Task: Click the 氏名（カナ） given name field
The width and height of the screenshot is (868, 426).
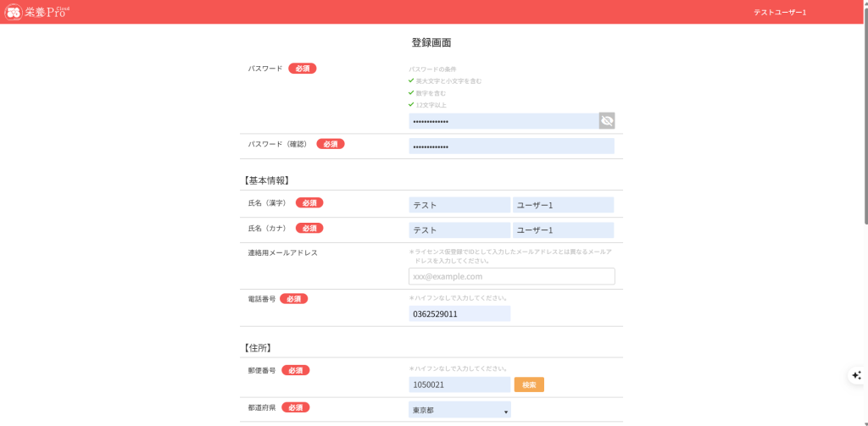Action: click(563, 230)
